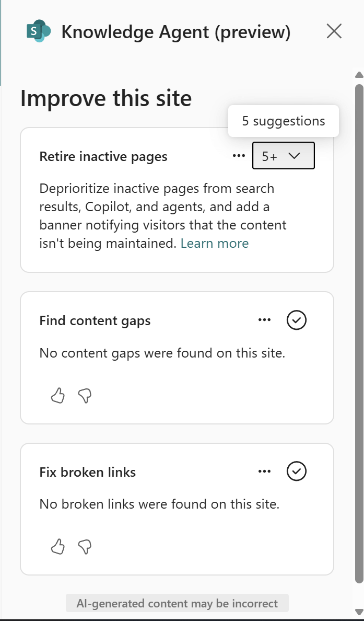Open the Learn more link

pyautogui.click(x=215, y=243)
